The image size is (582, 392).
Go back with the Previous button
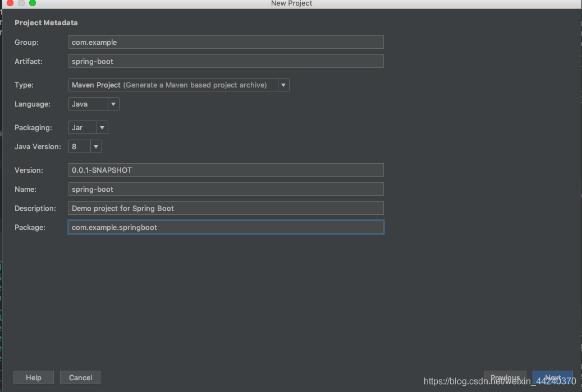coord(505,377)
